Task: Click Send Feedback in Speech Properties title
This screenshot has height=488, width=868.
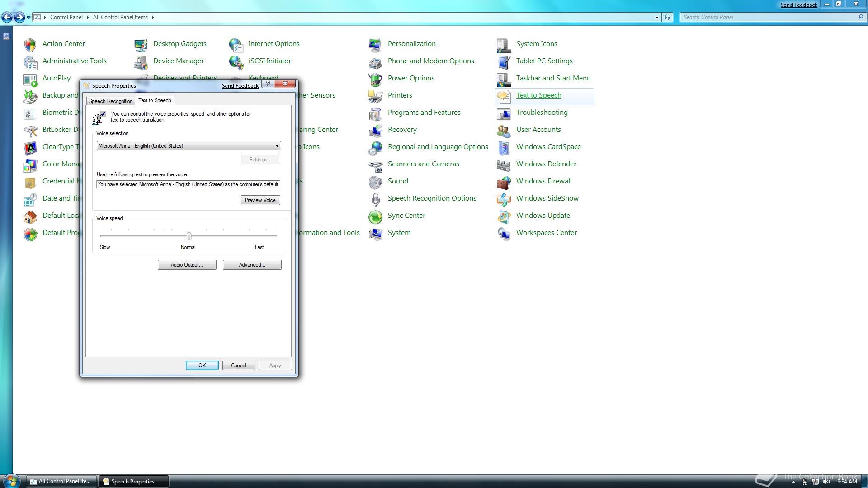Action: click(240, 86)
